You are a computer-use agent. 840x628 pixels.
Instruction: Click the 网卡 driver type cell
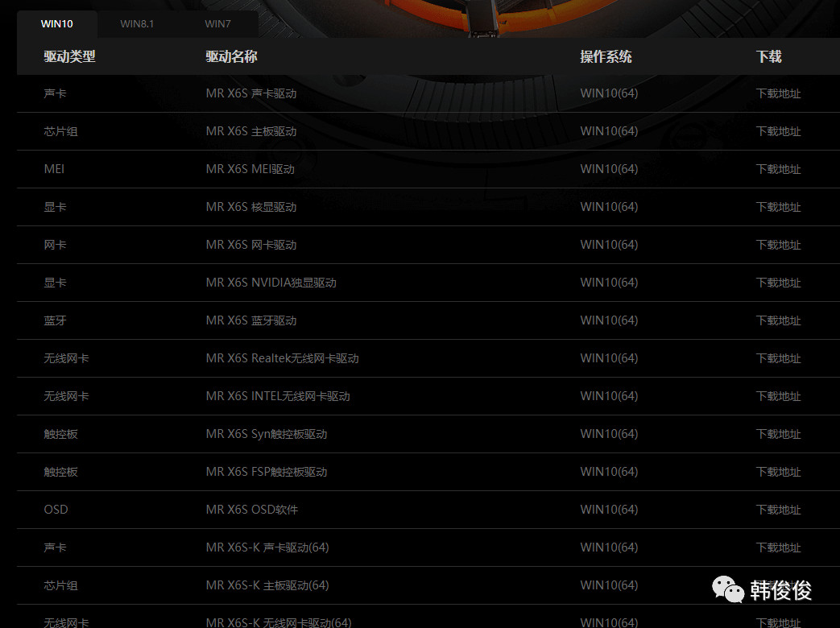55,246
